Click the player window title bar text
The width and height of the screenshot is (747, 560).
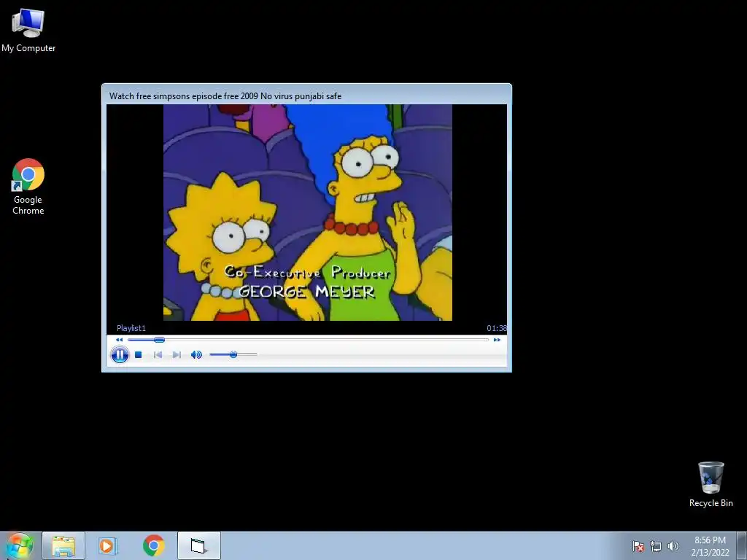click(x=225, y=96)
